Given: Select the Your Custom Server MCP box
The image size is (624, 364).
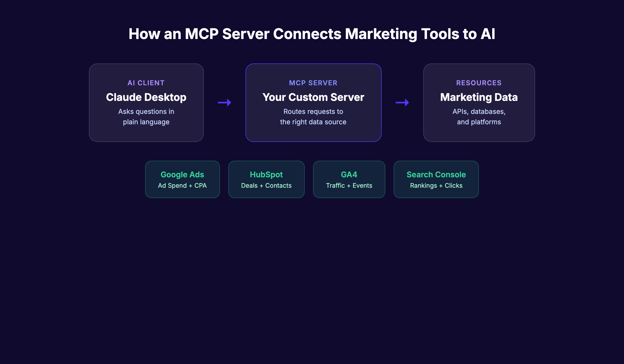Looking at the screenshot, I should pos(313,103).
